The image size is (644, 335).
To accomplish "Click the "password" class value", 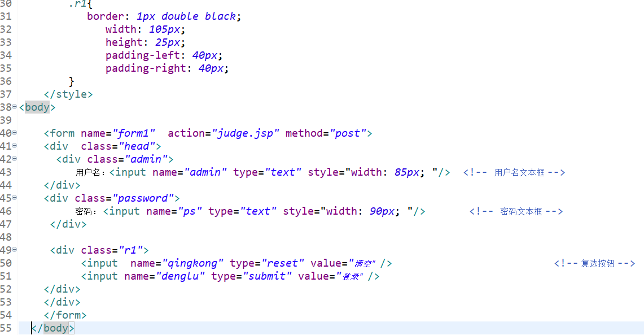I will coord(143,198).
